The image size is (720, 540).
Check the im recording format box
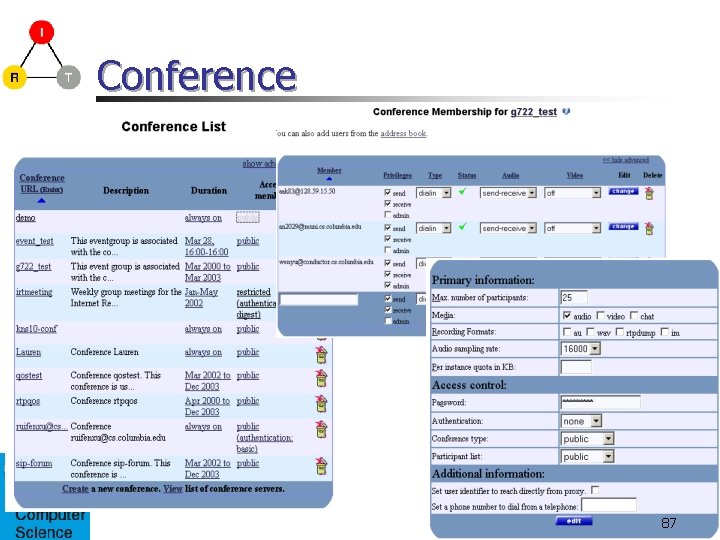pos(664,332)
